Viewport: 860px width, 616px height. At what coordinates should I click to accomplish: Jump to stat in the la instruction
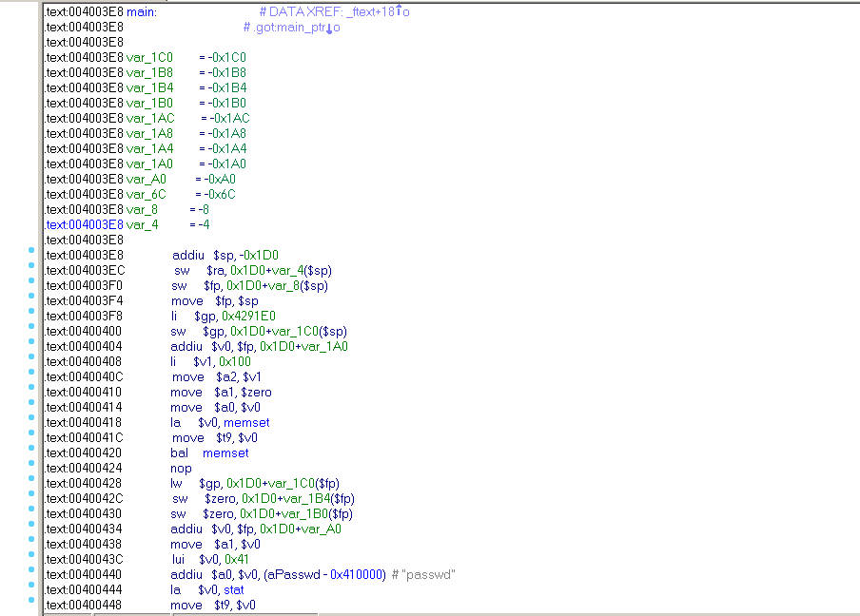point(234,589)
